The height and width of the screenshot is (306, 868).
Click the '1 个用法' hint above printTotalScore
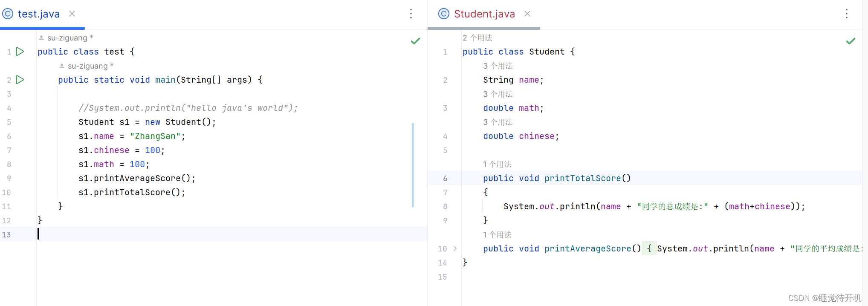[497, 165]
